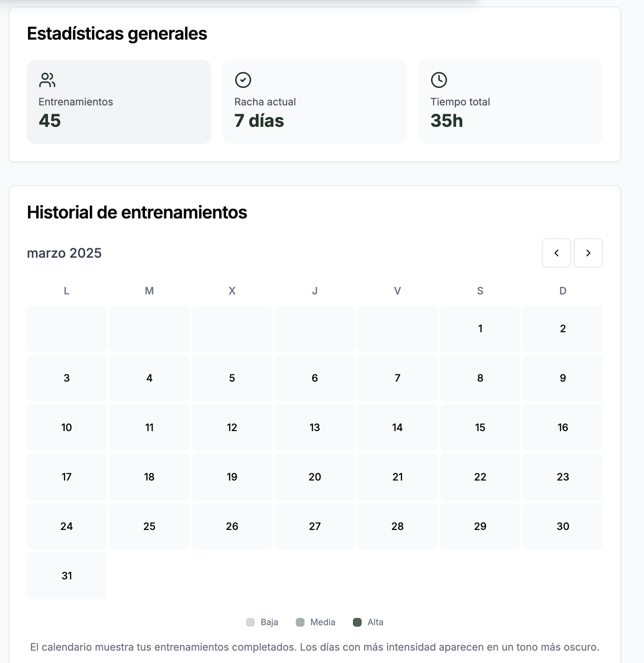Click the Racha actual checkmark icon
The width and height of the screenshot is (644, 663).
pyautogui.click(x=243, y=80)
